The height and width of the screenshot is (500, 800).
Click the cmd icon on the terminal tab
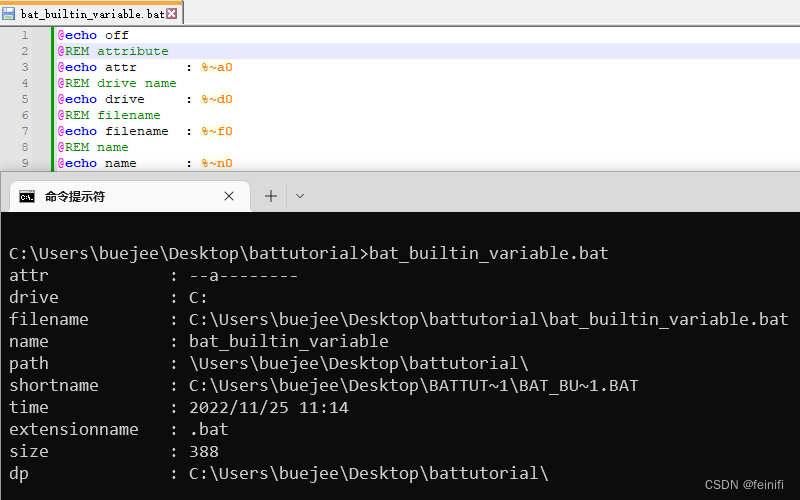tap(27, 197)
